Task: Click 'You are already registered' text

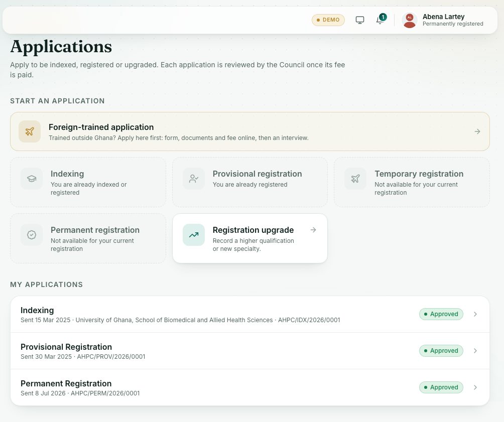Action: pos(250,185)
